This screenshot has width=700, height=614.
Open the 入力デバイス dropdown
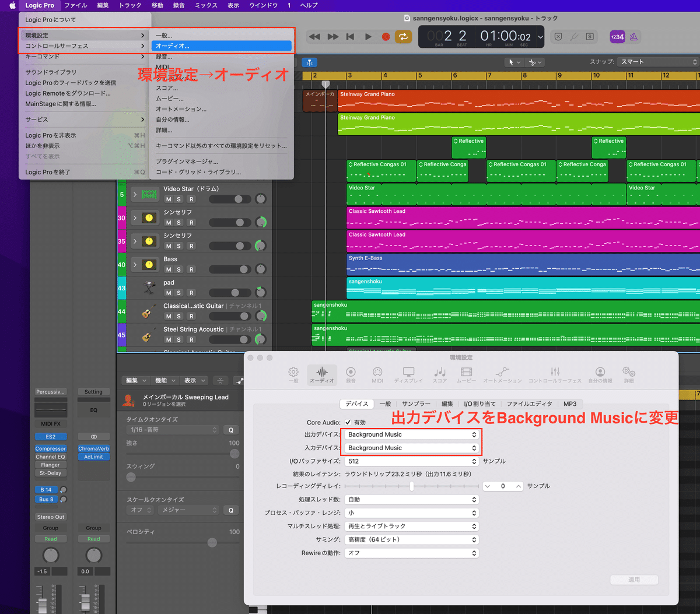click(412, 448)
